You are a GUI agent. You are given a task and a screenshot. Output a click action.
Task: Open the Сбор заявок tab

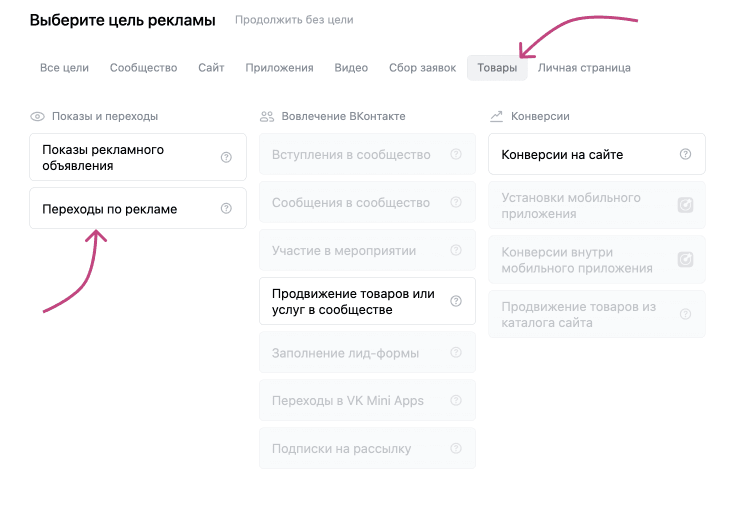click(421, 68)
